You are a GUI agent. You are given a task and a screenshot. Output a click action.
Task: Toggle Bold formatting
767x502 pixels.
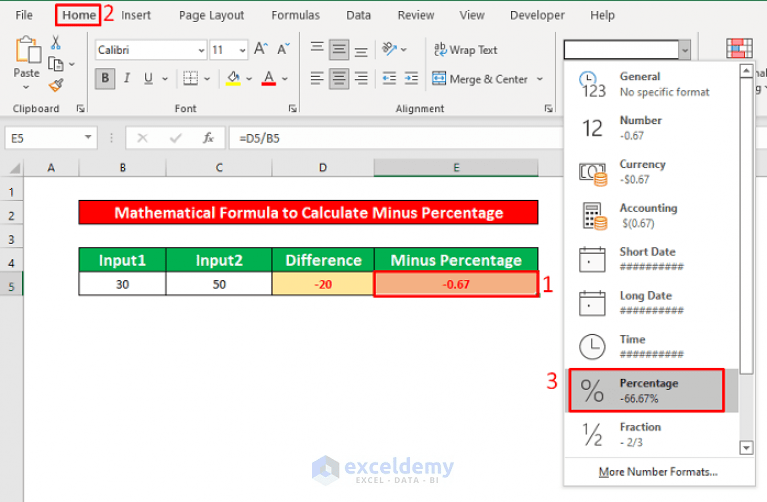105,78
